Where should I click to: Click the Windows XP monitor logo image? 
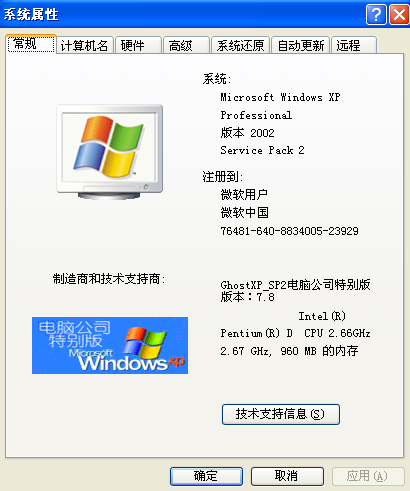pyautogui.click(x=110, y=152)
